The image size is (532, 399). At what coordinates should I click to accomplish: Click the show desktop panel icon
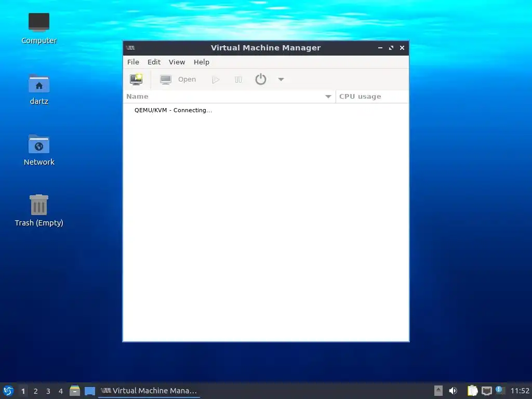click(x=89, y=391)
